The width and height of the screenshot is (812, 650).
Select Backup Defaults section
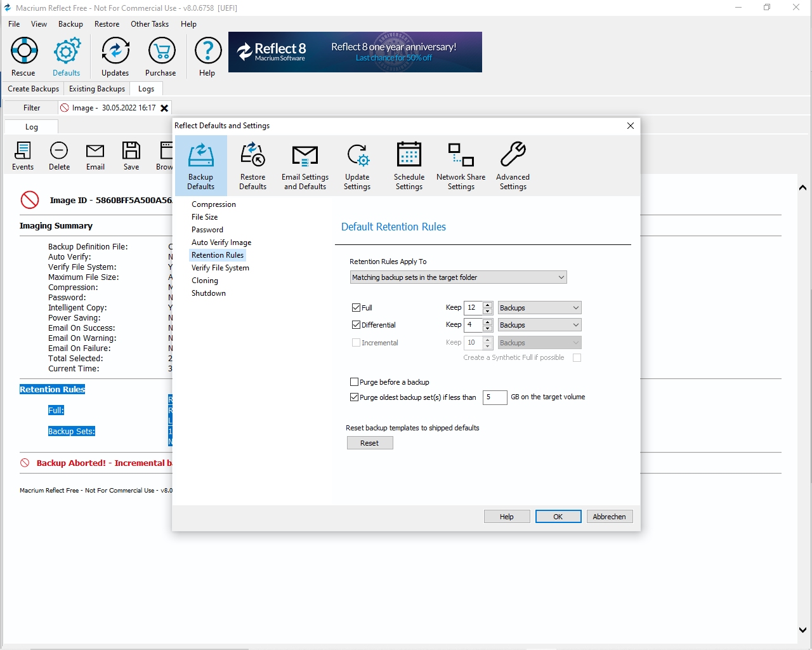pyautogui.click(x=200, y=166)
